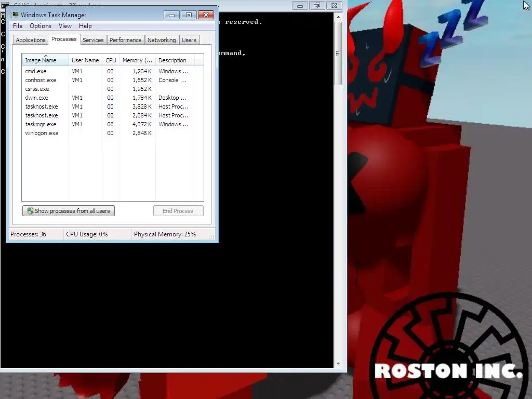The image size is (532, 399).
Task: Open the Options menu
Action: click(41, 26)
